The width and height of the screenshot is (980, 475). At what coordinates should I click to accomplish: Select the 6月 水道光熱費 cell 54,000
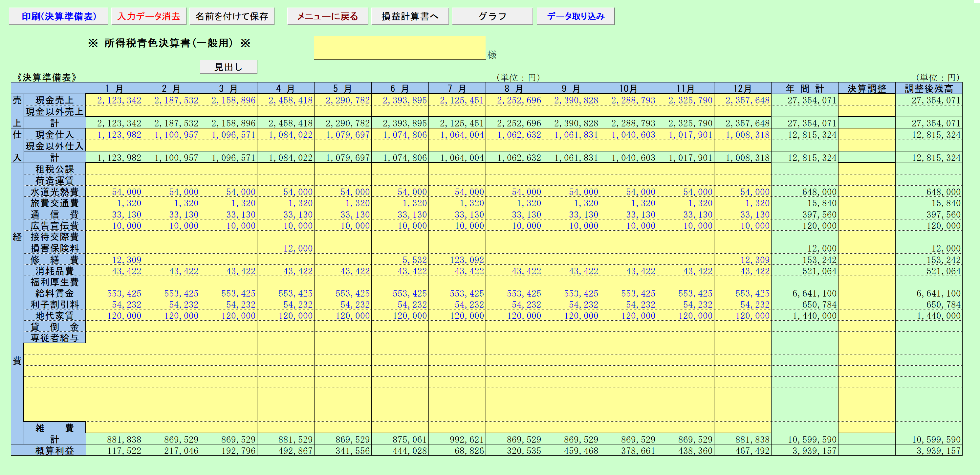tap(400, 192)
